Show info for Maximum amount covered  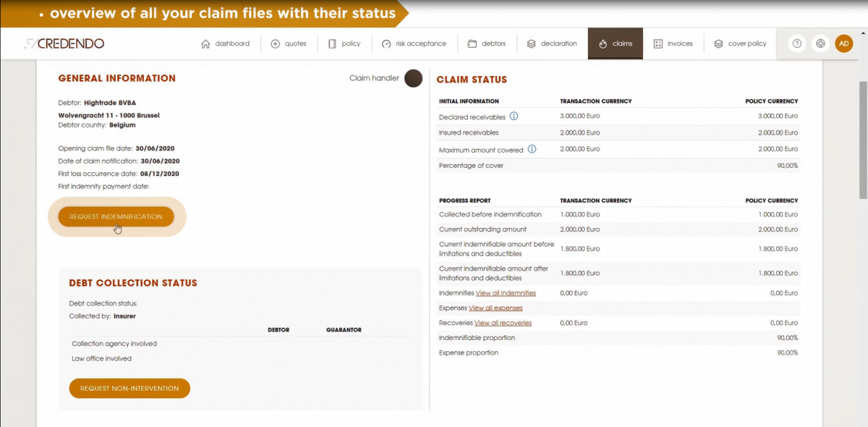(x=532, y=149)
